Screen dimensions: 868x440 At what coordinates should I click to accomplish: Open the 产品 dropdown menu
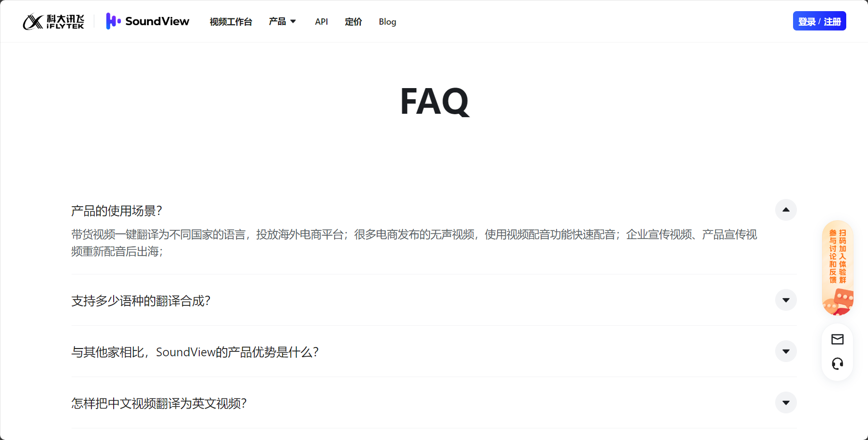click(282, 21)
